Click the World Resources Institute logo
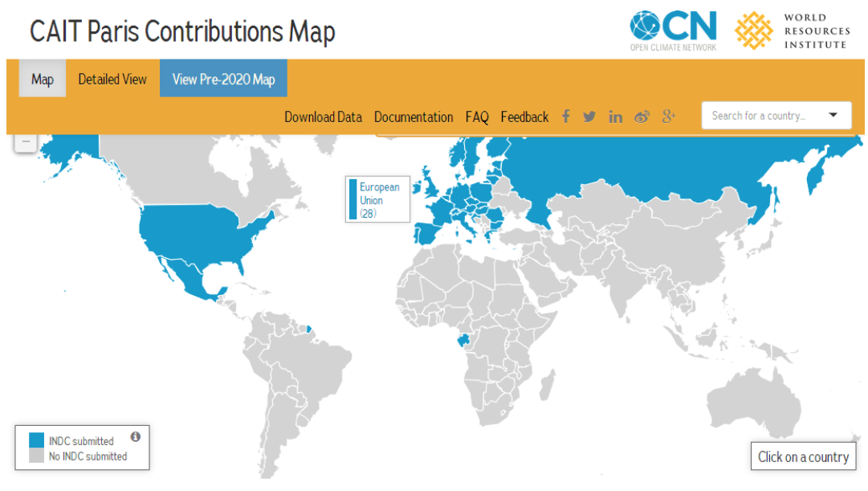This screenshot has height=491, width=868. click(x=792, y=31)
